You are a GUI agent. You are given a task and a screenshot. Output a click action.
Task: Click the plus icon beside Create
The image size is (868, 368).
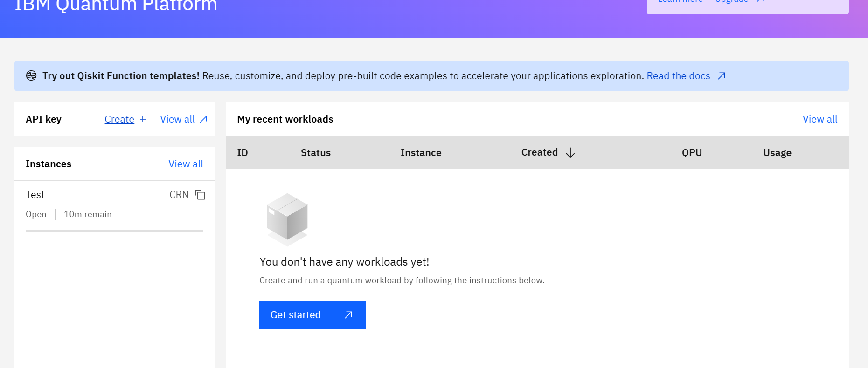point(143,119)
